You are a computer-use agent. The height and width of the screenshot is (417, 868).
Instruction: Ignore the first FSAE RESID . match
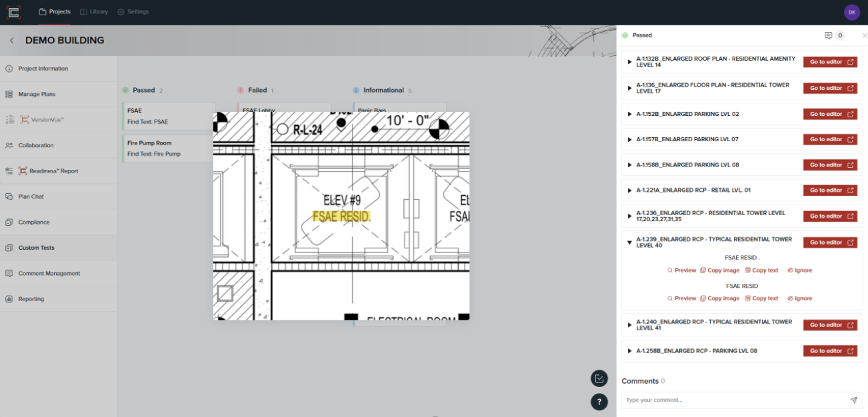pyautogui.click(x=799, y=270)
